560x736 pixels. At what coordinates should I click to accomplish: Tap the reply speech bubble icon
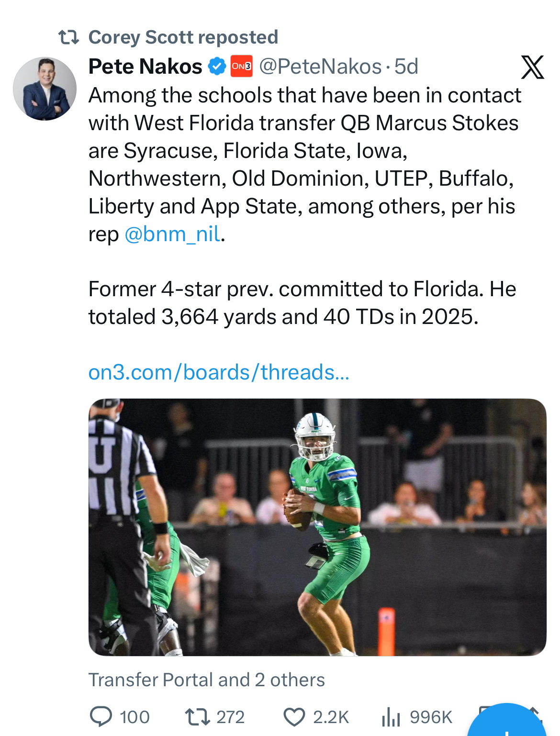(101, 717)
